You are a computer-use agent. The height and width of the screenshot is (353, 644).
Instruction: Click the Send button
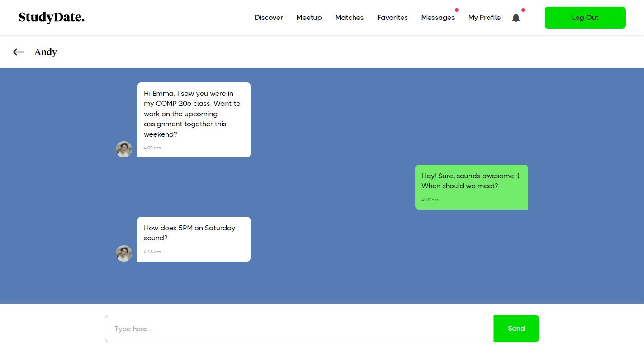click(x=516, y=329)
